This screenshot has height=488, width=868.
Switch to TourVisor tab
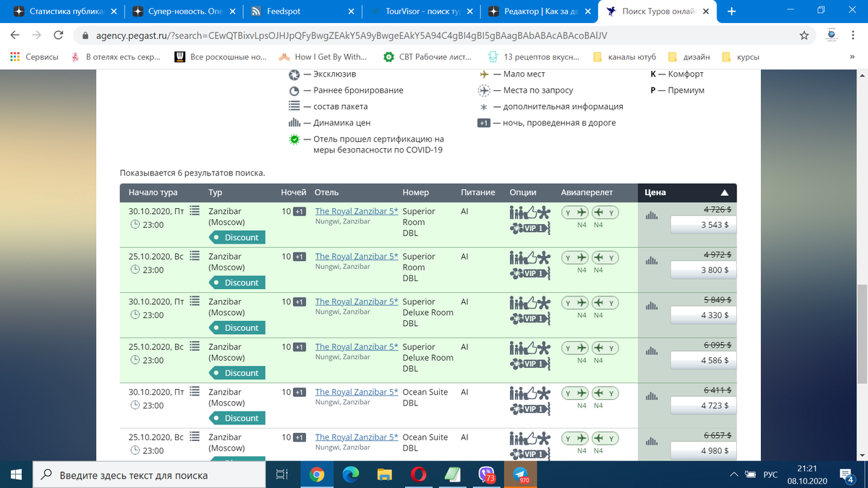[x=422, y=12]
